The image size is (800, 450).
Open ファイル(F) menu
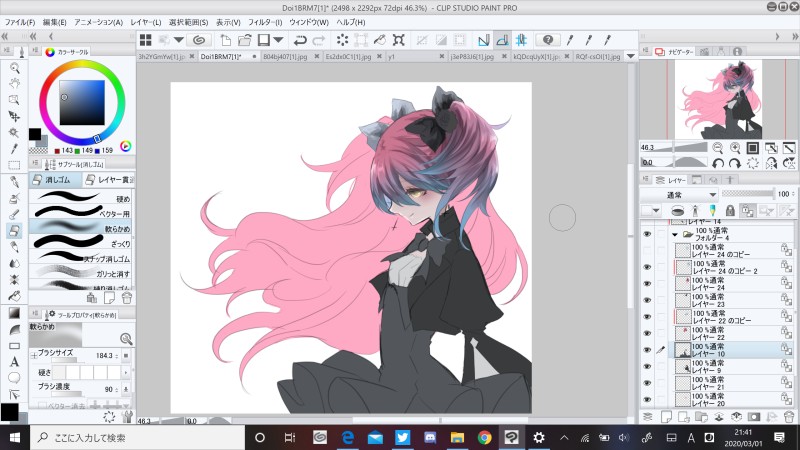tap(20, 22)
